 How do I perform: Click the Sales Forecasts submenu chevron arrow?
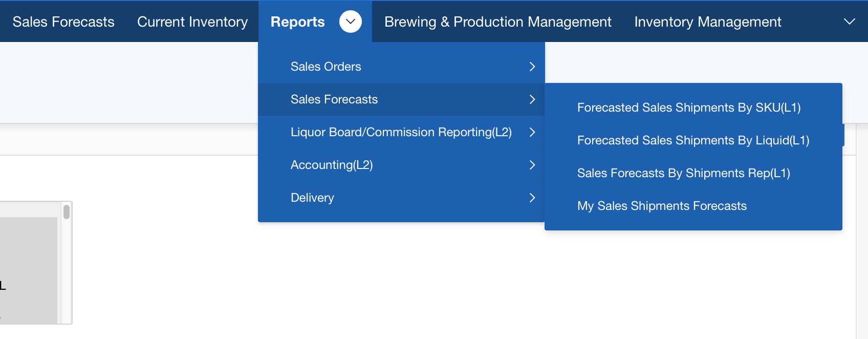point(532,99)
